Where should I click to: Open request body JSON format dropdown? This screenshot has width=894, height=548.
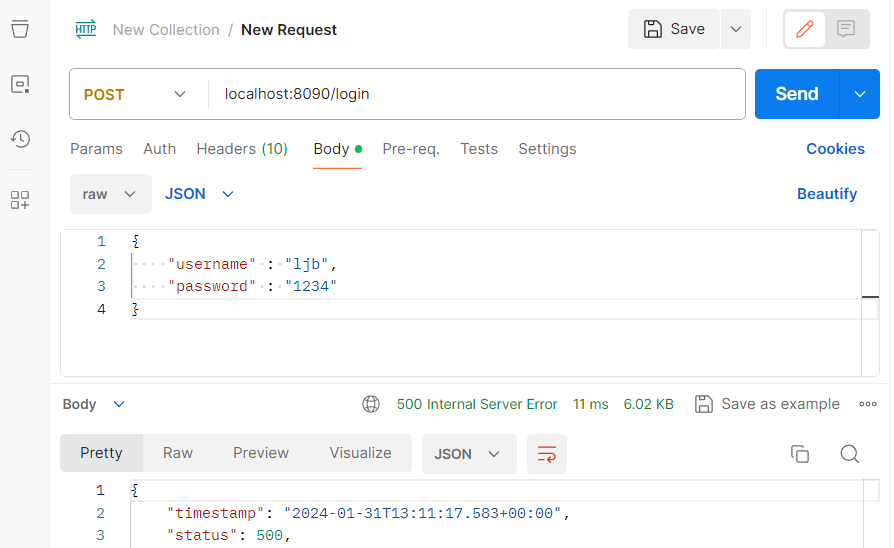pyautogui.click(x=200, y=194)
